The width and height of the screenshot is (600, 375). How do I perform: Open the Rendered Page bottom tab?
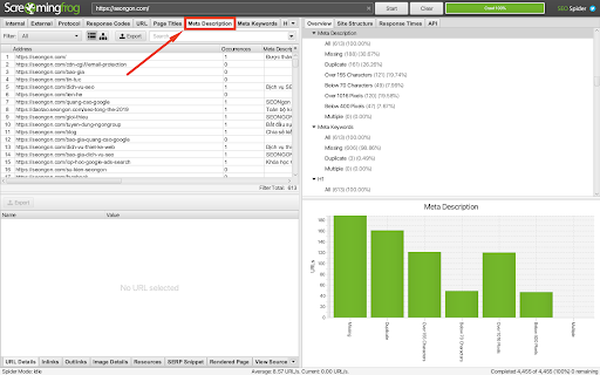(229, 362)
